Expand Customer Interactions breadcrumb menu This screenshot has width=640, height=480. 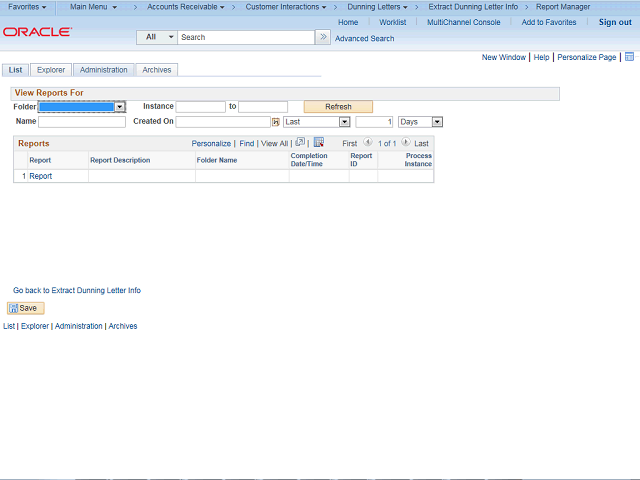[286, 7]
